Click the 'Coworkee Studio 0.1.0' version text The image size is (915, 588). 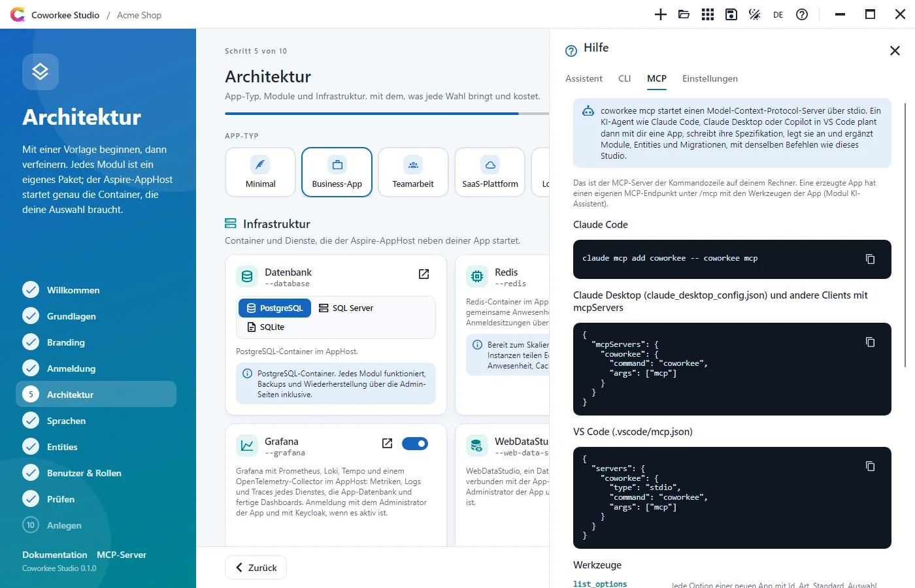59,568
